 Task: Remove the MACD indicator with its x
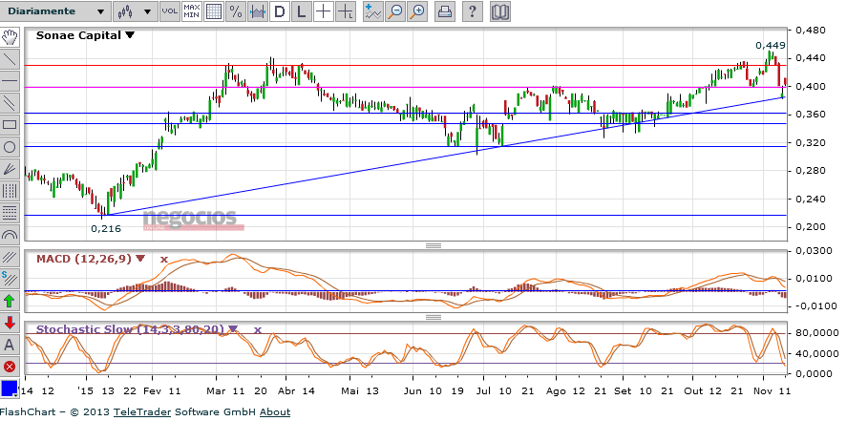(x=163, y=259)
